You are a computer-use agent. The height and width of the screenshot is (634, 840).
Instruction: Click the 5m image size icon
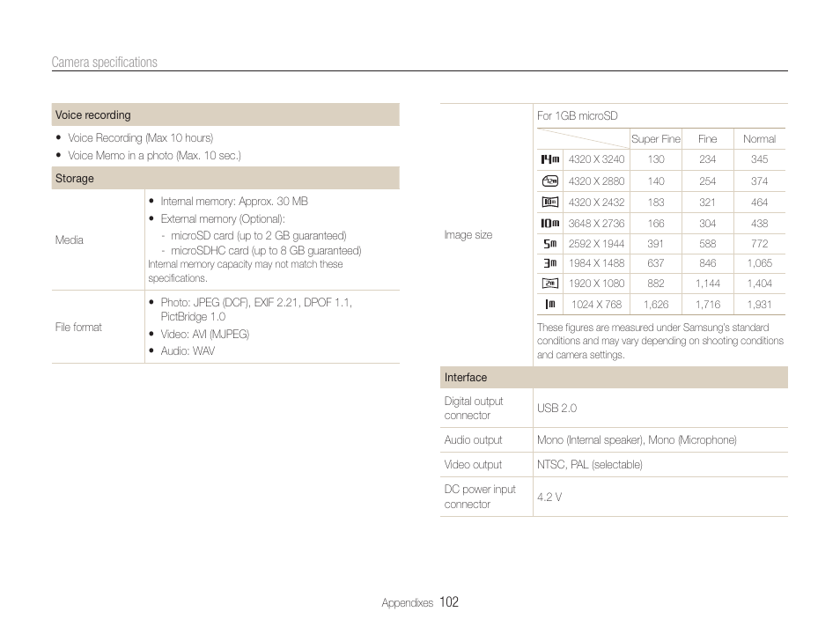tap(550, 244)
